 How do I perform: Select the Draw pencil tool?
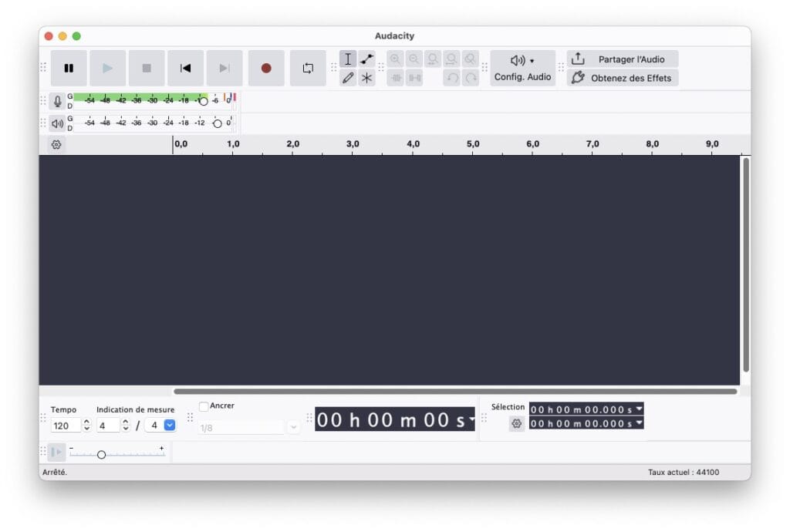[x=348, y=78]
